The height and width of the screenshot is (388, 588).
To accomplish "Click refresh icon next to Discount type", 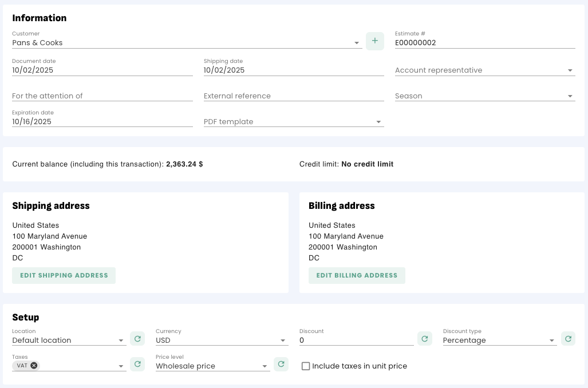I will [x=568, y=339].
